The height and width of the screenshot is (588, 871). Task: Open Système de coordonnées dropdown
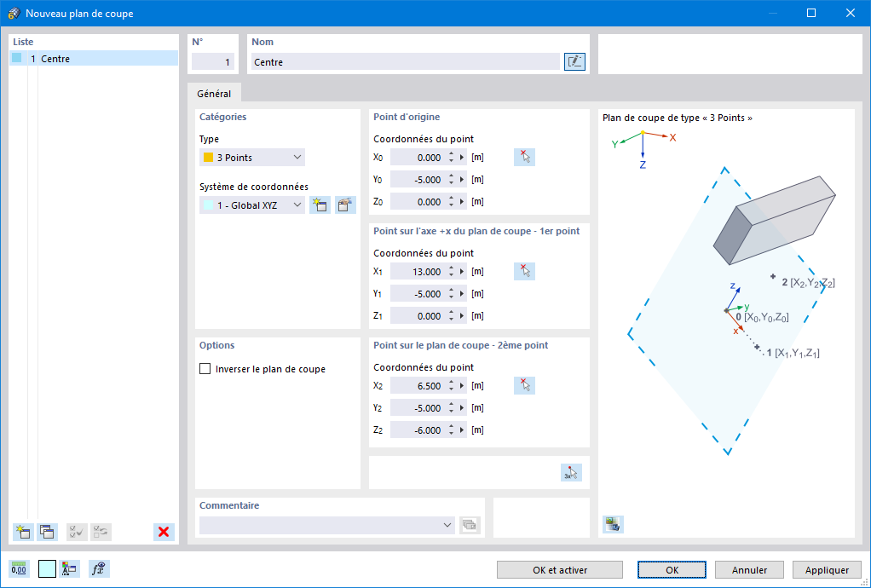(x=251, y=205)
